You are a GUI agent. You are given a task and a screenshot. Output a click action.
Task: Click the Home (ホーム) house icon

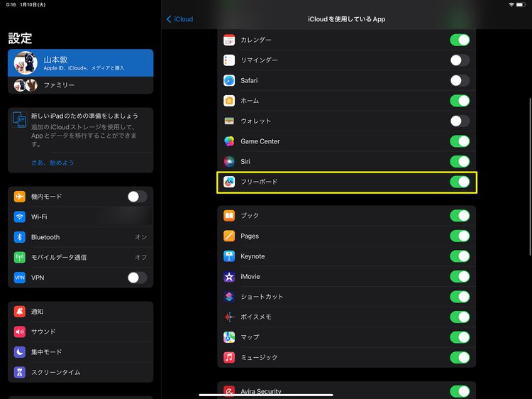pyautogui.click(x=229, y=101)
